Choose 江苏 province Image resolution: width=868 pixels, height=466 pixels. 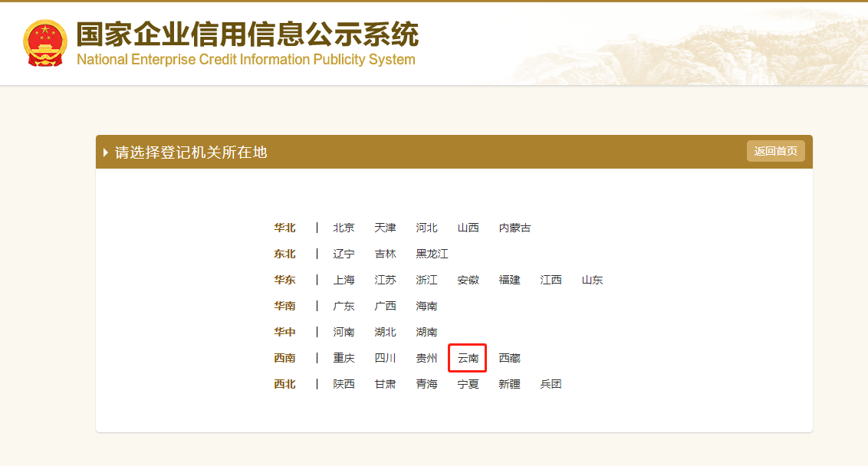(385, 280)
